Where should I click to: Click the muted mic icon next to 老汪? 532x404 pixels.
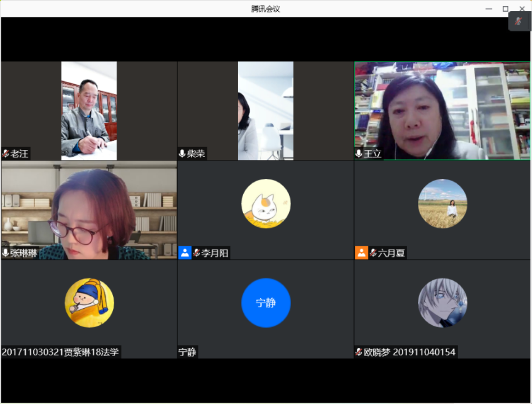[6, 153]
